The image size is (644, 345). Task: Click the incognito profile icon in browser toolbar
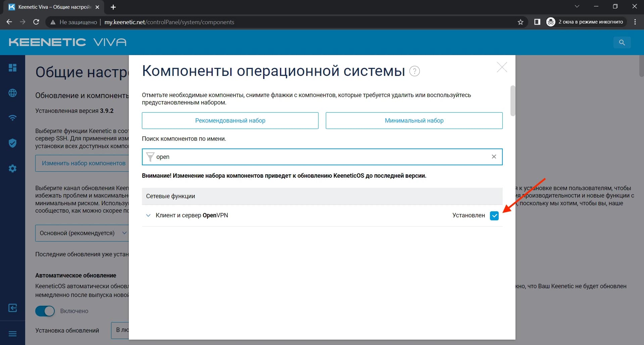(x=551, y=21)
